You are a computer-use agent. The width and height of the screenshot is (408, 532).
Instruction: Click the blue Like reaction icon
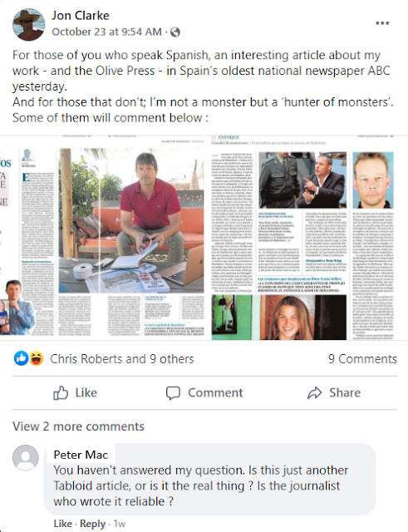(21, 358)
